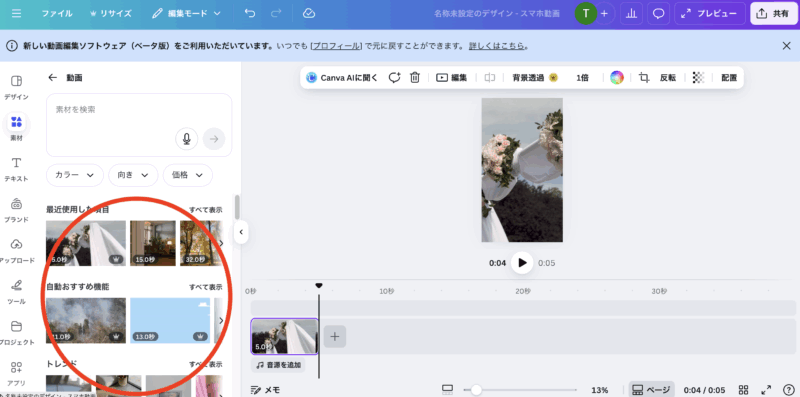800x397 pixels.
Task: Open the プロフィール link in the banner
Action: 336,46
